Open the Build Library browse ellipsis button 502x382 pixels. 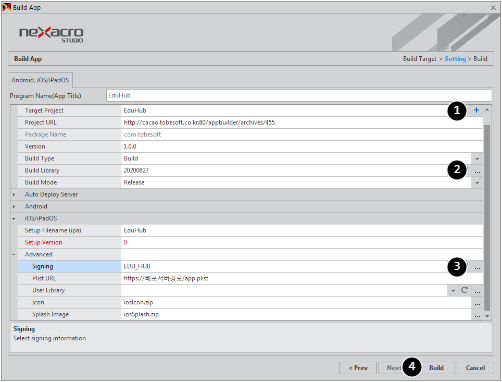click(x=477, y=171)
